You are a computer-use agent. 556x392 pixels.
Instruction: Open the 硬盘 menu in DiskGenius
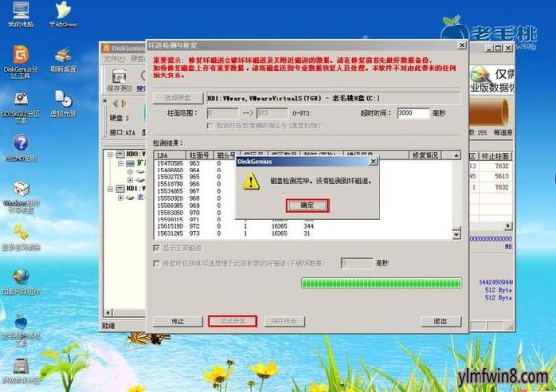pyautogui.click(x=137, y=59)
